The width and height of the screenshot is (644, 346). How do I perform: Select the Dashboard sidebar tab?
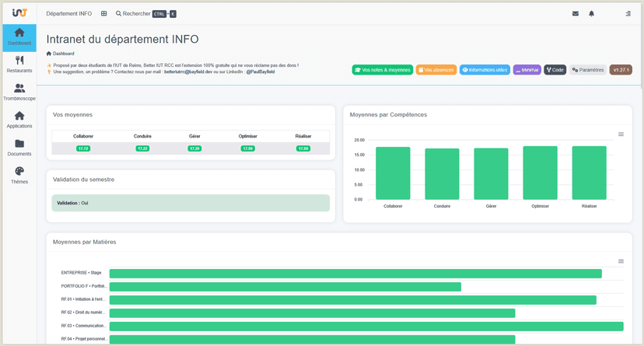click(19, 38)
